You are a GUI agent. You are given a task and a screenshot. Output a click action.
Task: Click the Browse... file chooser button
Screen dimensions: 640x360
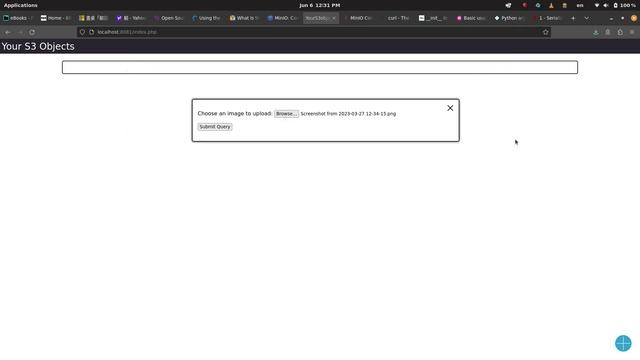[286, 114]
